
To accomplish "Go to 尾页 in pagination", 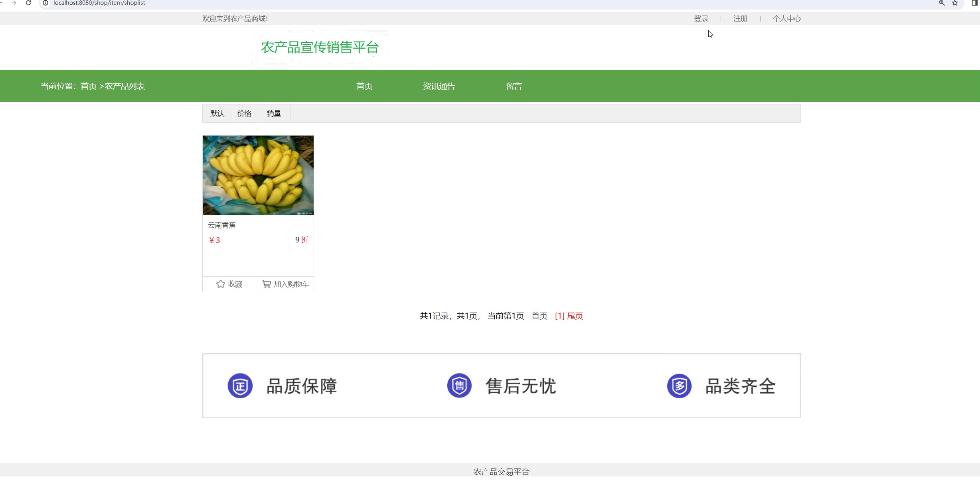I will coord(575,316).
